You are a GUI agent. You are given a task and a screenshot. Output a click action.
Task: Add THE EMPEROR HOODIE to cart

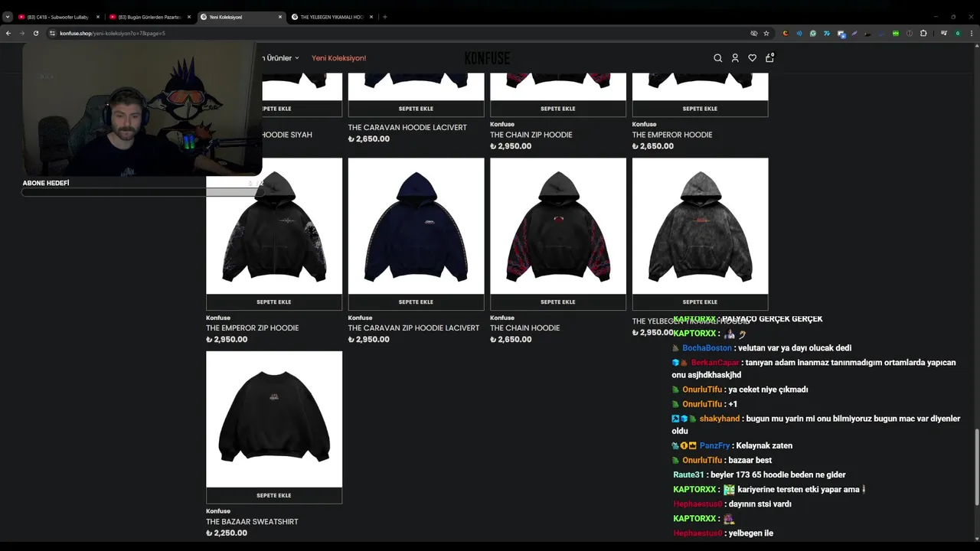(x=700, y=109)
